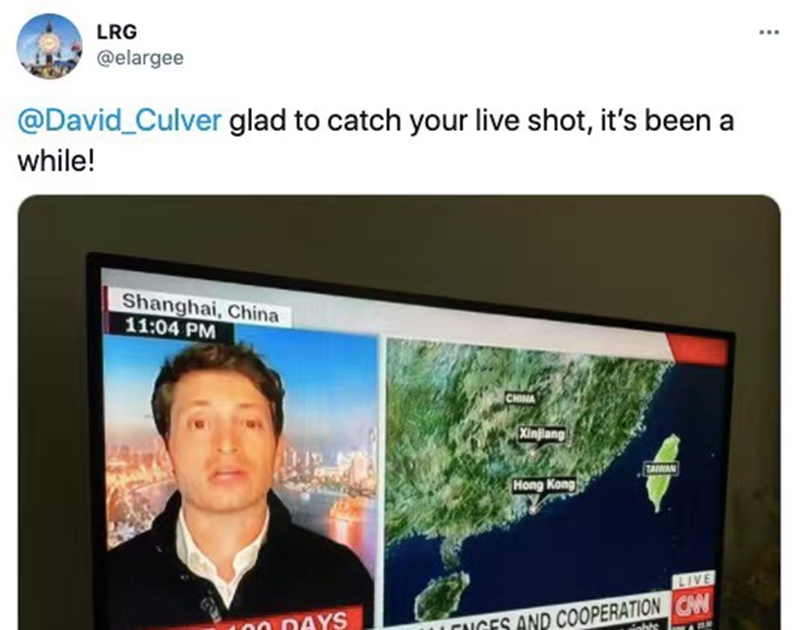The height and width of the screenshot is (630, 800).
Task: Click the Hainan island on the map
Action: (x=442, y=594)
